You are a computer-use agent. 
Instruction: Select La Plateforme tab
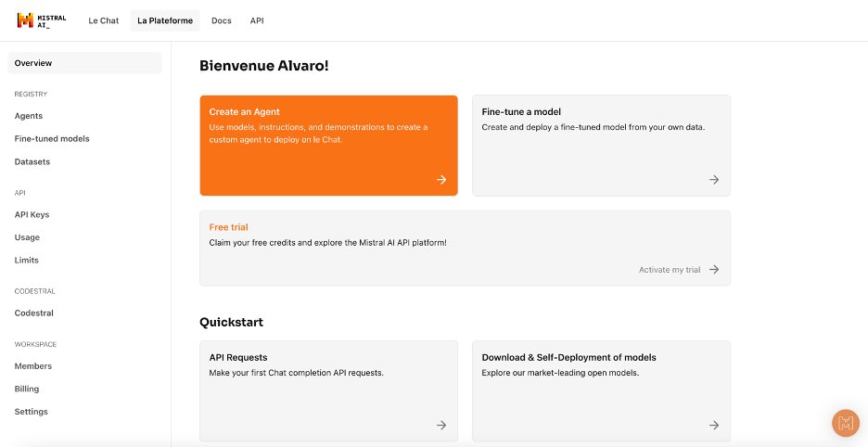point(165,20)
